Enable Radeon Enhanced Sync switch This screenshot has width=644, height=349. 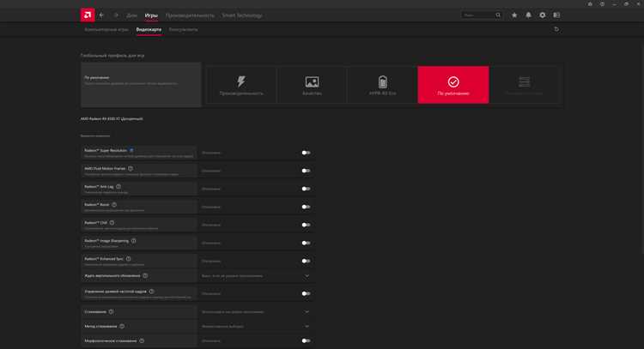(306, 261)
